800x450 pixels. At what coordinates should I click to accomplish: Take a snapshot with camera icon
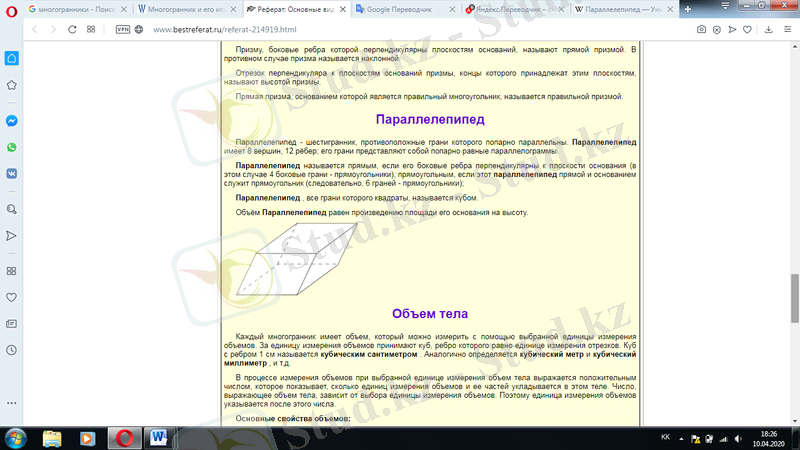point(702,30)
